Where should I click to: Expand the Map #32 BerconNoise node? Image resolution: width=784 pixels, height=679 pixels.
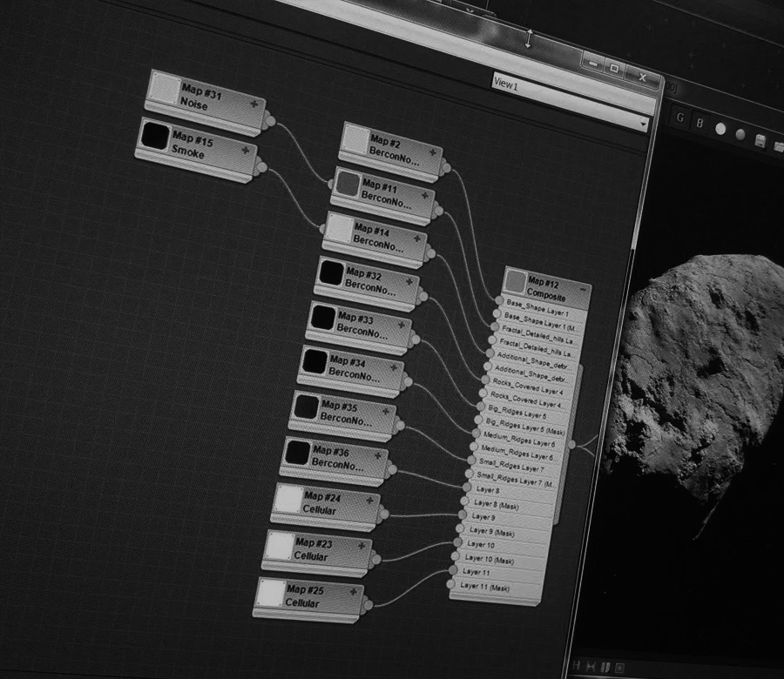(x=409, y=282)
